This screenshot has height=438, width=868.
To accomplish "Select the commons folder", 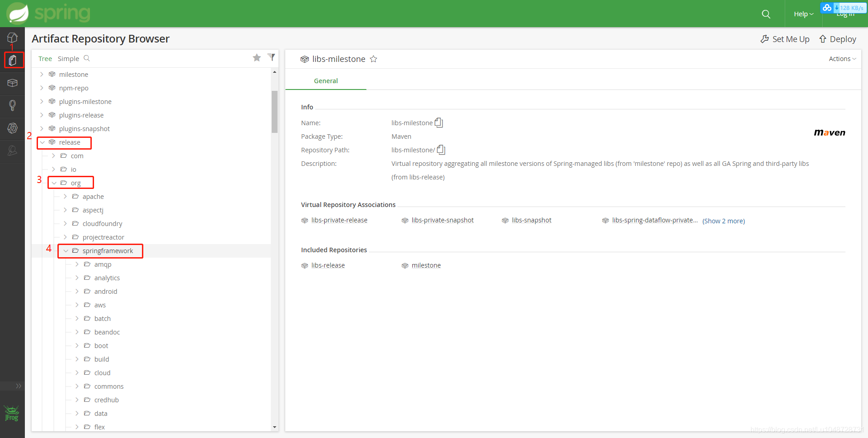I will 108,386.
